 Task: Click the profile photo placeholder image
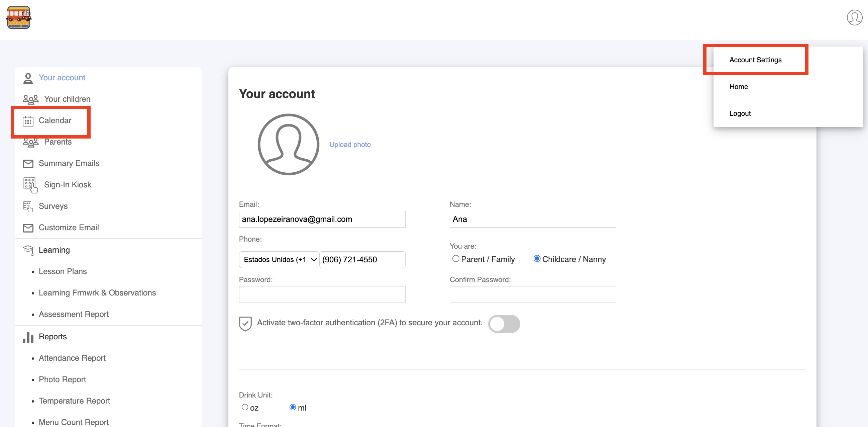click(289, 144)
